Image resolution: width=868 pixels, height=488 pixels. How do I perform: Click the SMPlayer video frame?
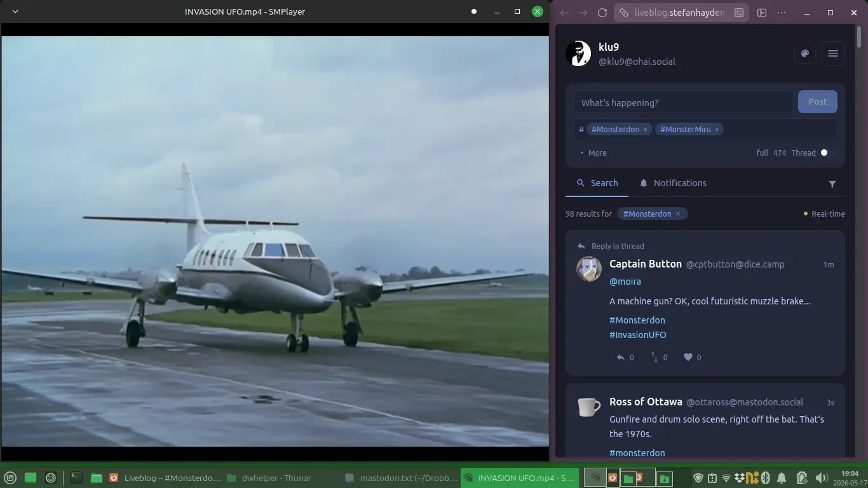[275, 241]
